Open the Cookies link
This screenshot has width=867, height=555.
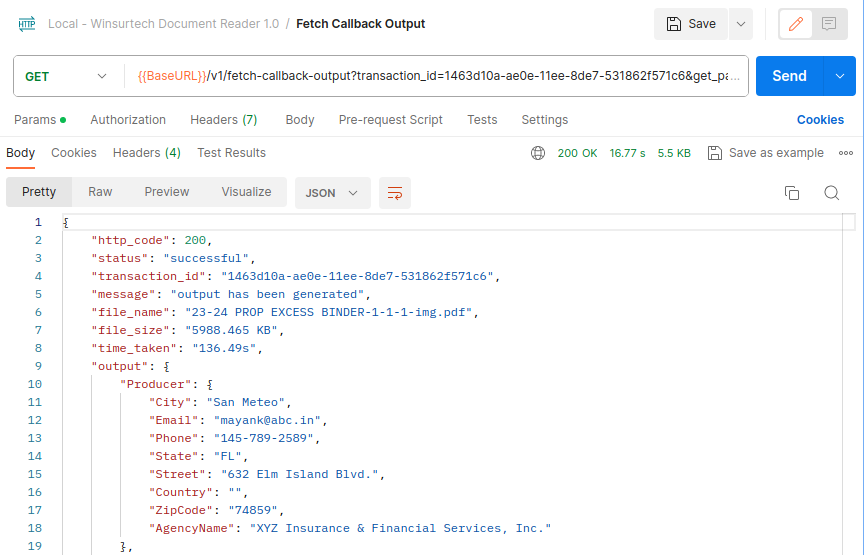coord(820,120)
